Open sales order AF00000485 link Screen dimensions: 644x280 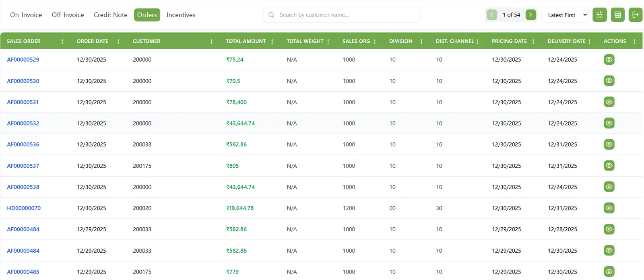click(23, 272)
